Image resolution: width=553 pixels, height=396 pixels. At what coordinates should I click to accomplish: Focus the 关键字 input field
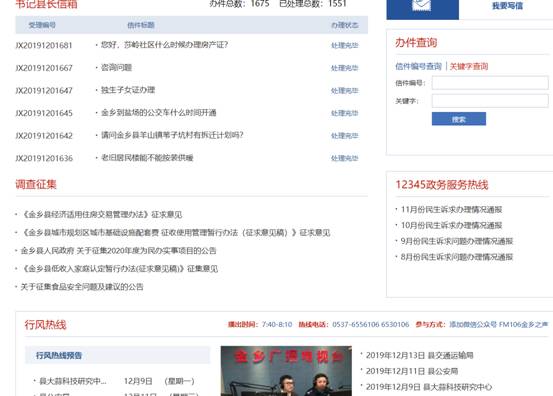coord(490,101)
